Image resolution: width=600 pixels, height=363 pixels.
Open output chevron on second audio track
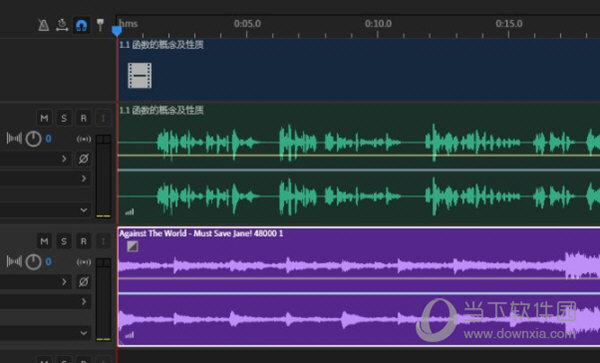(83, 302)
